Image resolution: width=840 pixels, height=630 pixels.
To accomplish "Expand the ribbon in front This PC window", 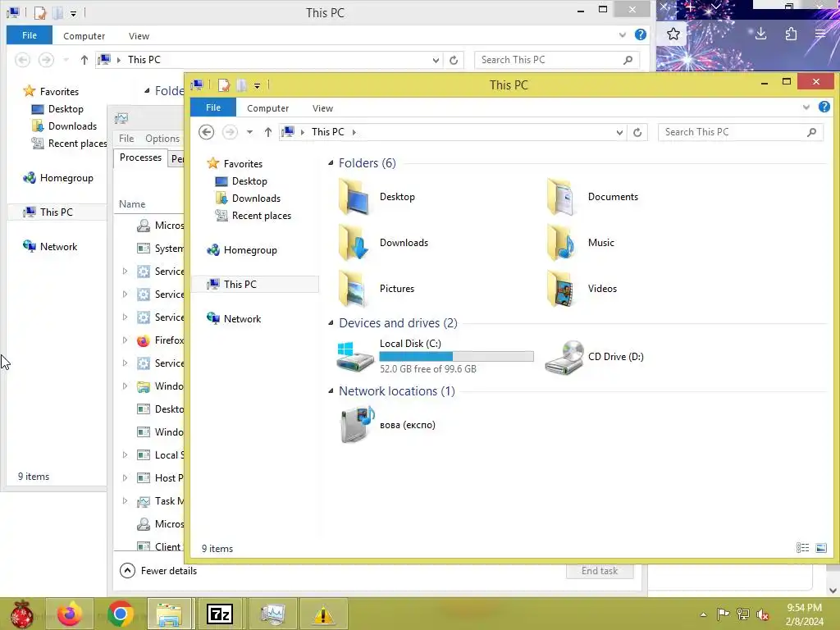I will click(806, 107).
